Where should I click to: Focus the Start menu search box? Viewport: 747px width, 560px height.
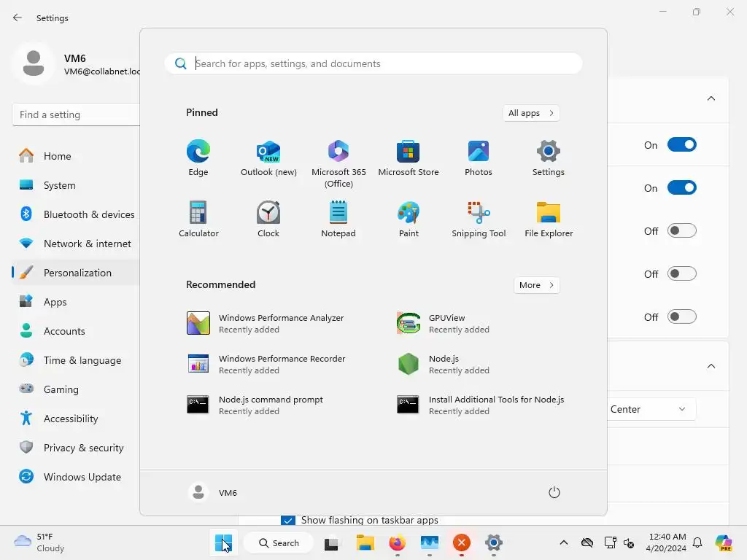pos(373,63)
